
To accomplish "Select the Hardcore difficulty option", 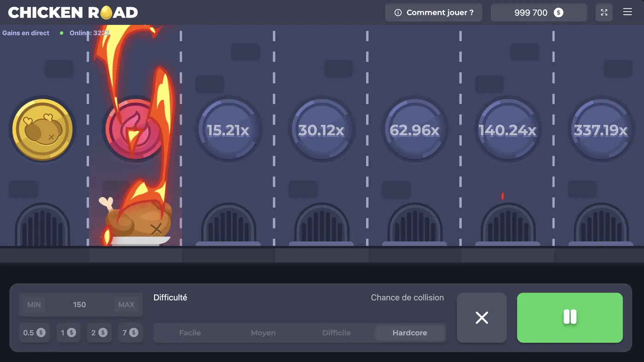I will pyautogui.click(x=410, y=333).
